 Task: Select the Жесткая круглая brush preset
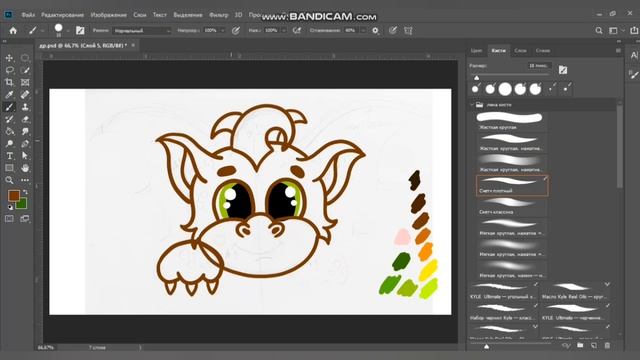(512, 121)
